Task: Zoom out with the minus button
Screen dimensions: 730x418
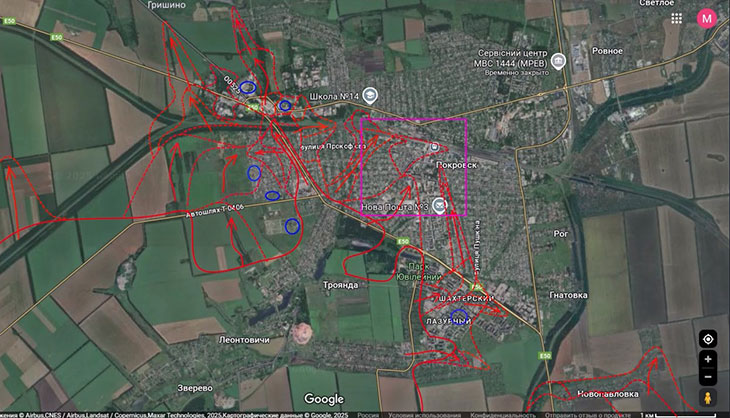Action: 708,377
